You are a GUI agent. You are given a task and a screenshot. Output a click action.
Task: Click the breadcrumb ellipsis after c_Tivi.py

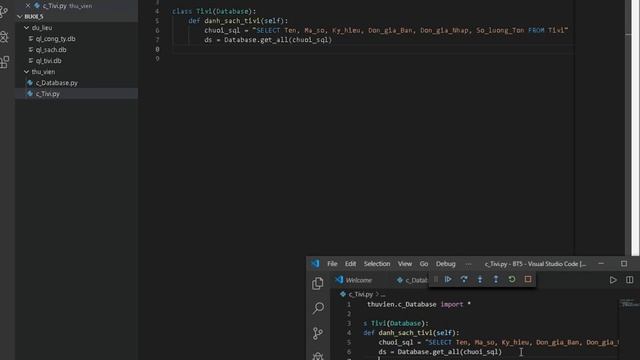pyautogui.click(x=383, y=294)
